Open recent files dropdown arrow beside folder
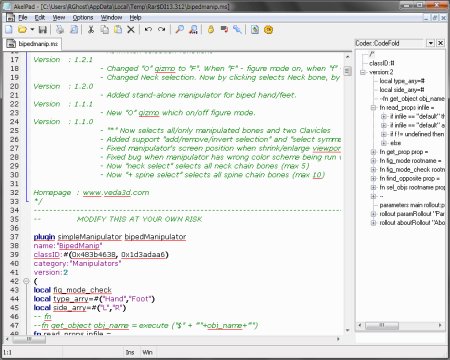 [x=32, y=30]
